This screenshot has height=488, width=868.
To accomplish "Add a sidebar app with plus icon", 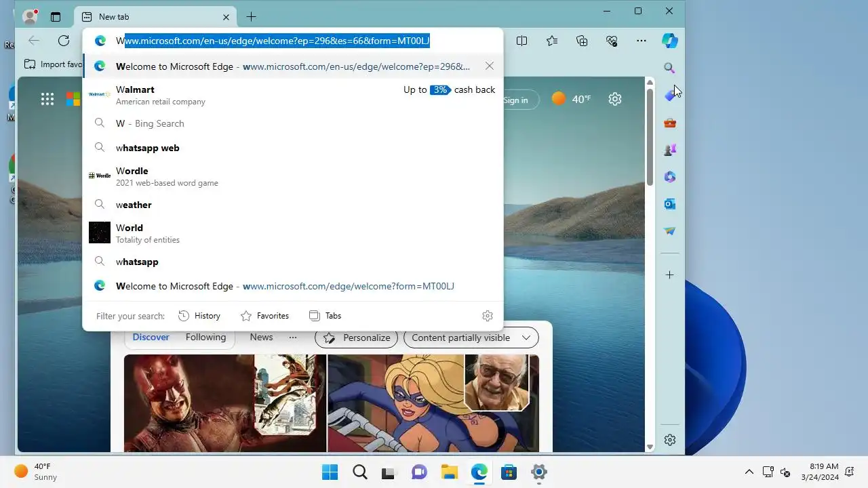I will pyautogui.click(x=670, y=275).
